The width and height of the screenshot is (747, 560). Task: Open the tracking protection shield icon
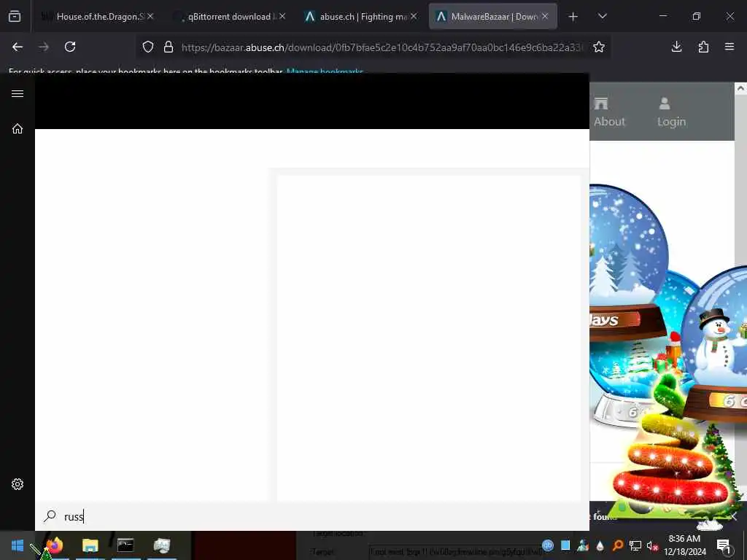pos(148,47)
